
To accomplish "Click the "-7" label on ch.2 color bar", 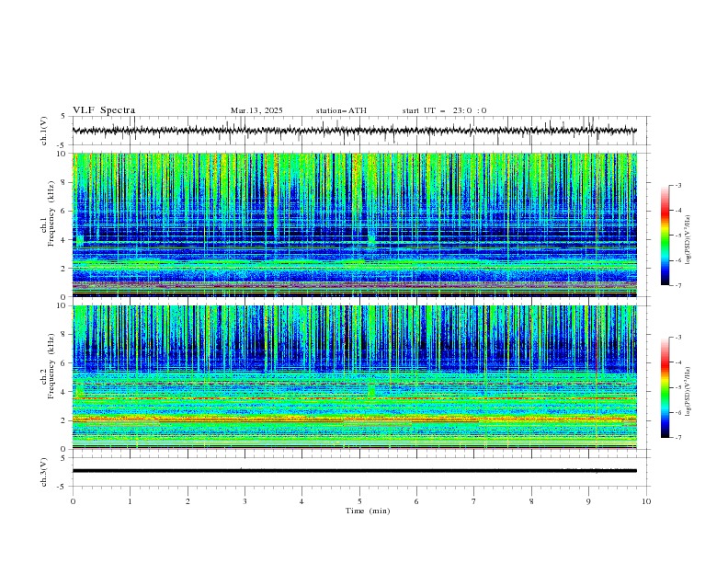I will coord(678,438).
